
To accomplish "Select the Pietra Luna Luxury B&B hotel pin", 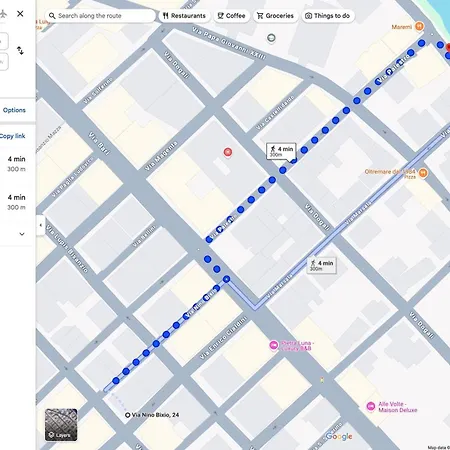I will (274, 345).
